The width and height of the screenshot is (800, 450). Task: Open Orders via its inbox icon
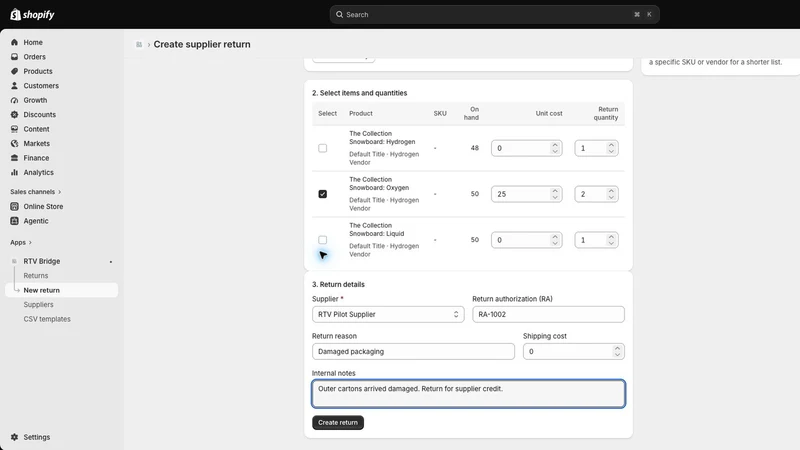[14, 57]
